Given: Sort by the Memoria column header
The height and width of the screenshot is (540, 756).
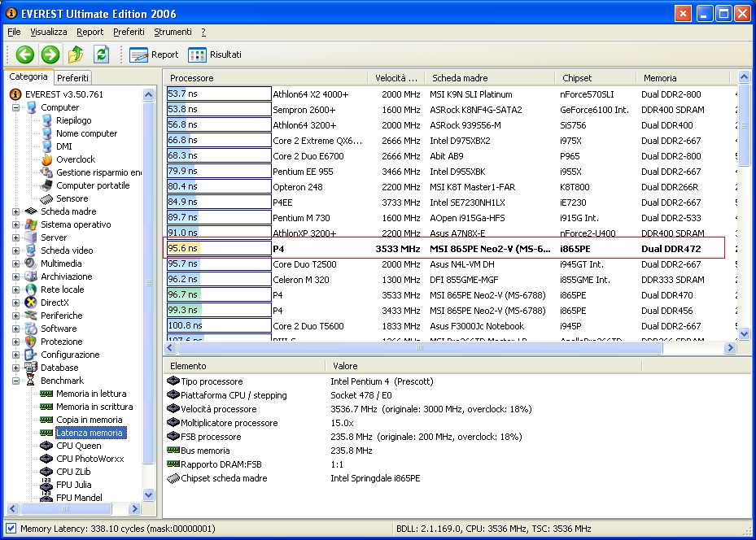Looking at the screenshot, I should coord(684,77).
